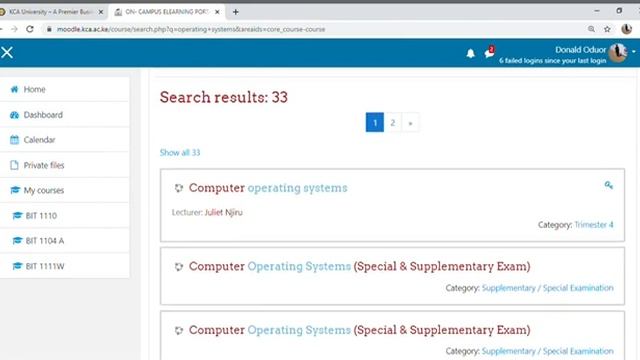Open course BIT 1111W
Screen dimensions: 640x360
click(x=65, y=266)
